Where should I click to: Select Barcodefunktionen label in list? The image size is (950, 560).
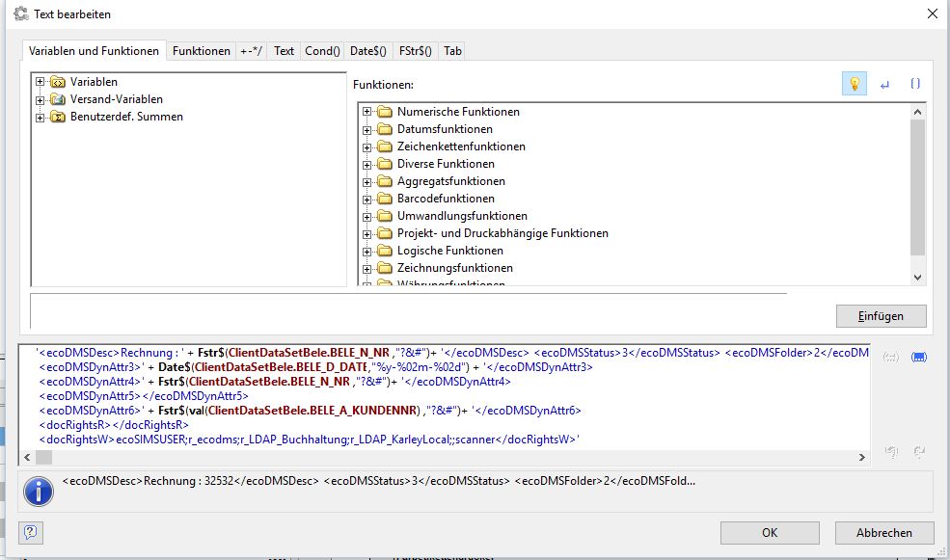(446, 199)
